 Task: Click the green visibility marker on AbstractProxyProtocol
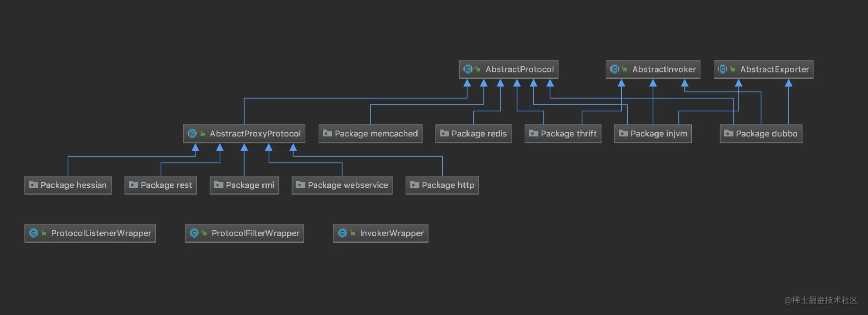pos(202,133)
